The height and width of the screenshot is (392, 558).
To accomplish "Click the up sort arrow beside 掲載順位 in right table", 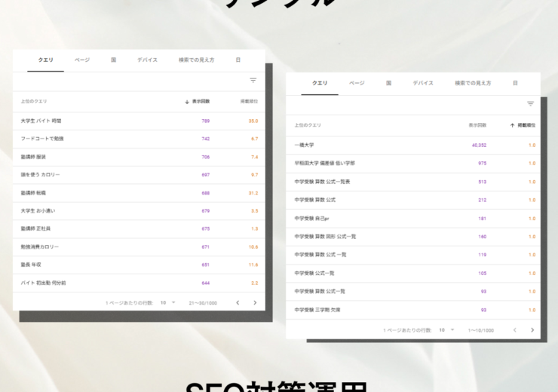I will coord(512,125).
